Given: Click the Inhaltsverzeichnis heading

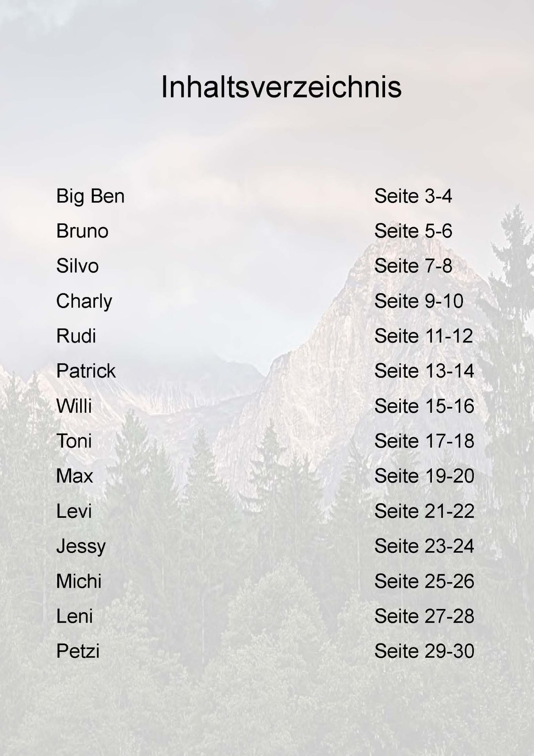Looking at the screenshot, I should click(x=281, y=87).
